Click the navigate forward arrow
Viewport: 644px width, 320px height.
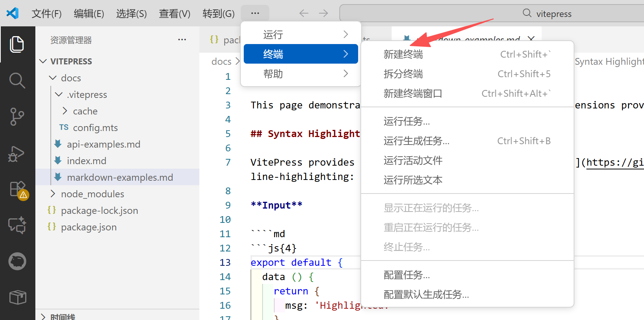(324, 14)
